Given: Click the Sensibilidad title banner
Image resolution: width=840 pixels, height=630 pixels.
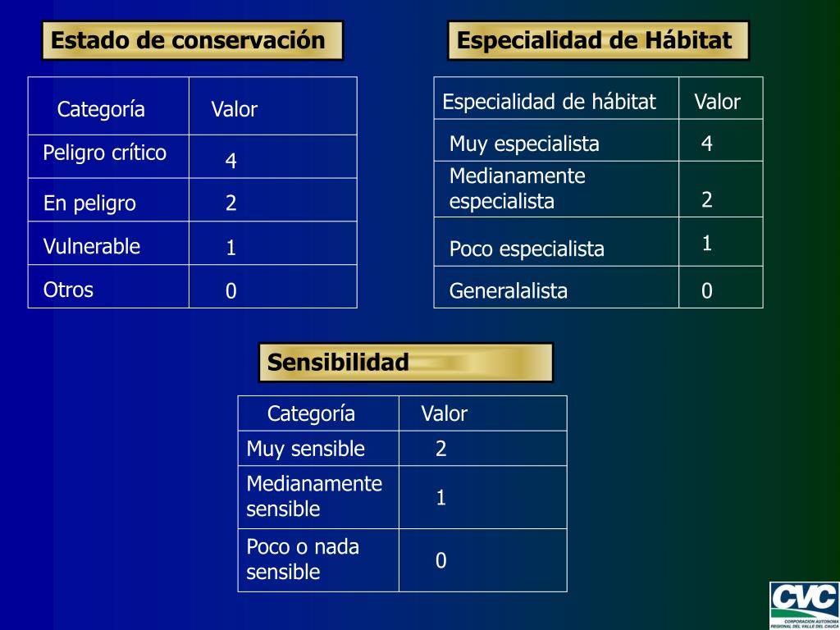Looking at the screenshot, I should coord(405,363).
